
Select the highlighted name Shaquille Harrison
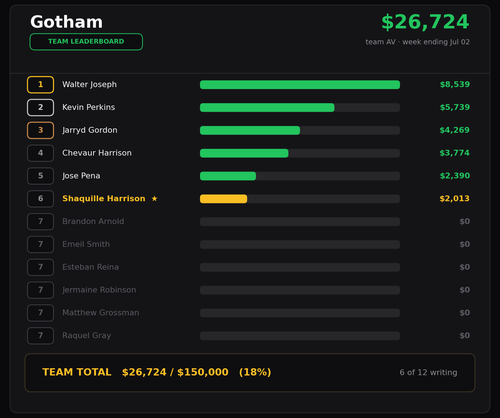coord(104,199)
